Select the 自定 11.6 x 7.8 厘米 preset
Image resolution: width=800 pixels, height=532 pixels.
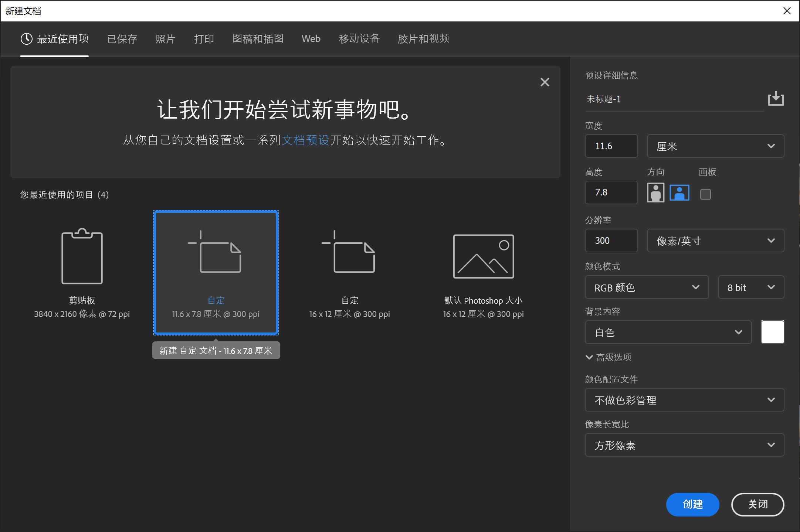click(x=216, y=273)
